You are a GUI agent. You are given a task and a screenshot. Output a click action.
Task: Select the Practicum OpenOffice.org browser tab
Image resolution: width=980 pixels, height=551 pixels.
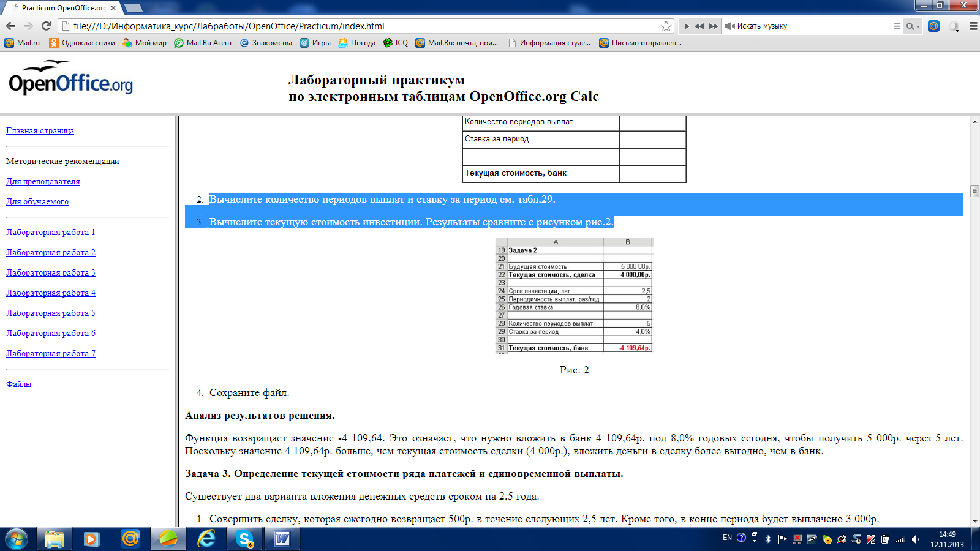pos(62,8)
